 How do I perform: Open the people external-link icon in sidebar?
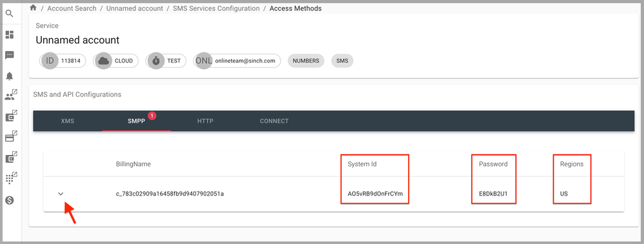11,96
